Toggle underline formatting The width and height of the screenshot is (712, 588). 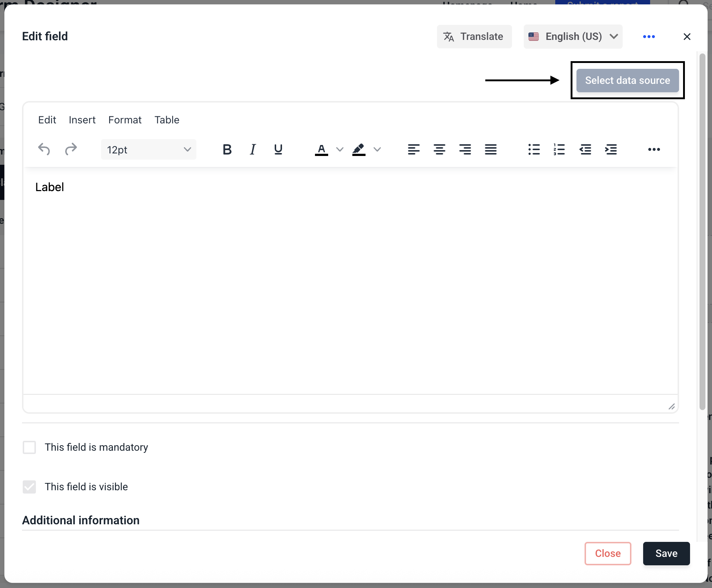278,149
